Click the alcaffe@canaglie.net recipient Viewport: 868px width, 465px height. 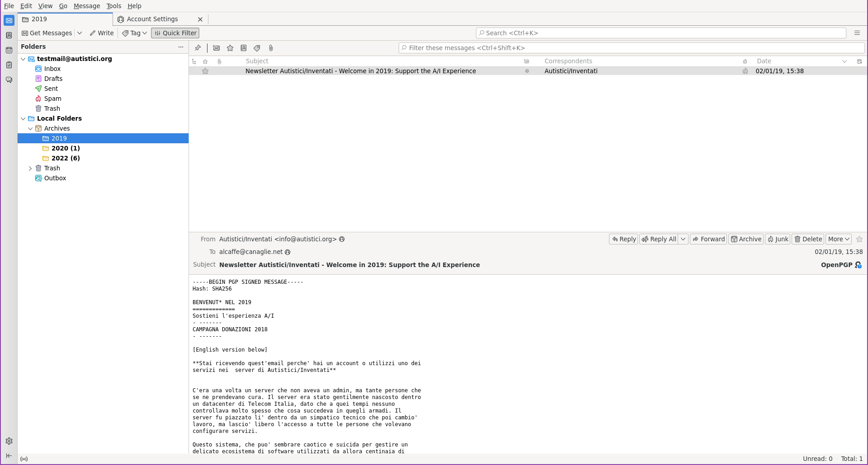pyautogui.click(x=251, y=252)
